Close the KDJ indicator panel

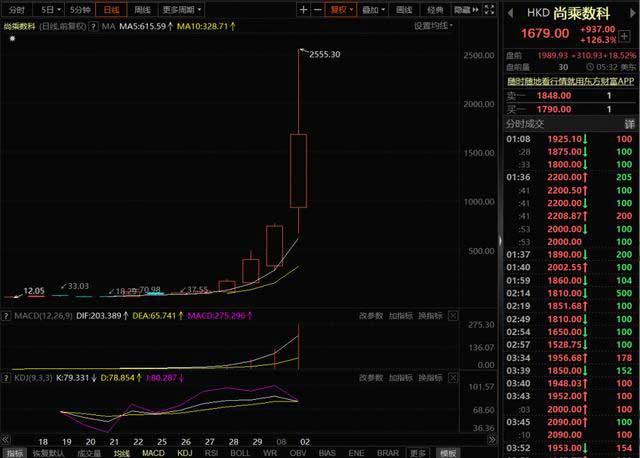(453, 378)
